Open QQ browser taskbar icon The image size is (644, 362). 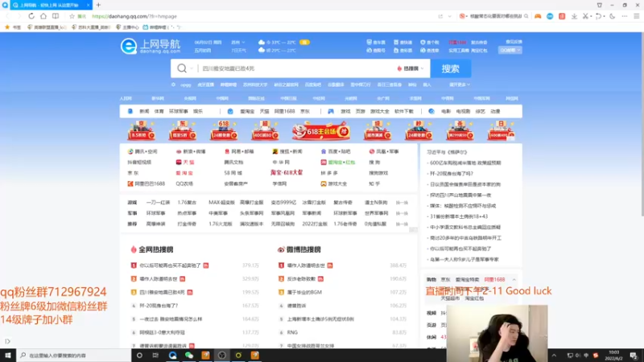(x=172, y=356)
